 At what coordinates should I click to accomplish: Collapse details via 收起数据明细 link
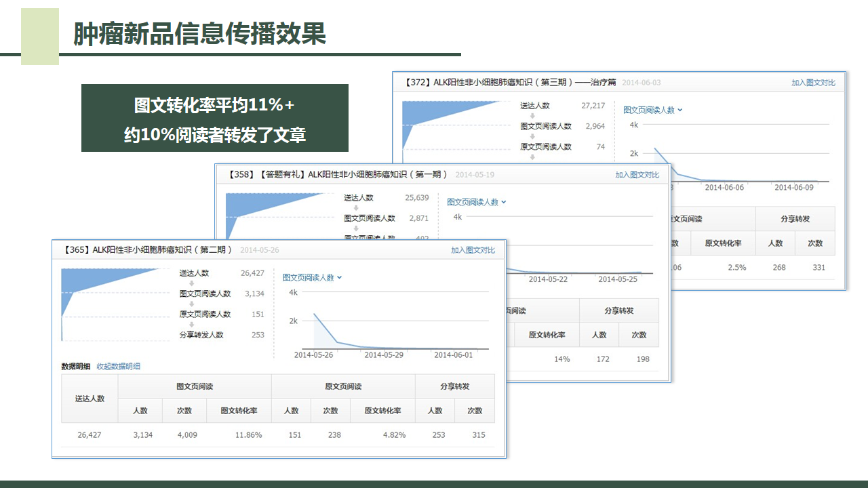tap(118, 367)
